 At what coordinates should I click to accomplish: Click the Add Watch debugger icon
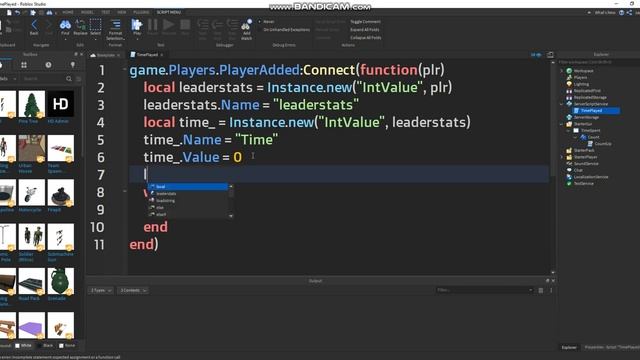(247, 29)
